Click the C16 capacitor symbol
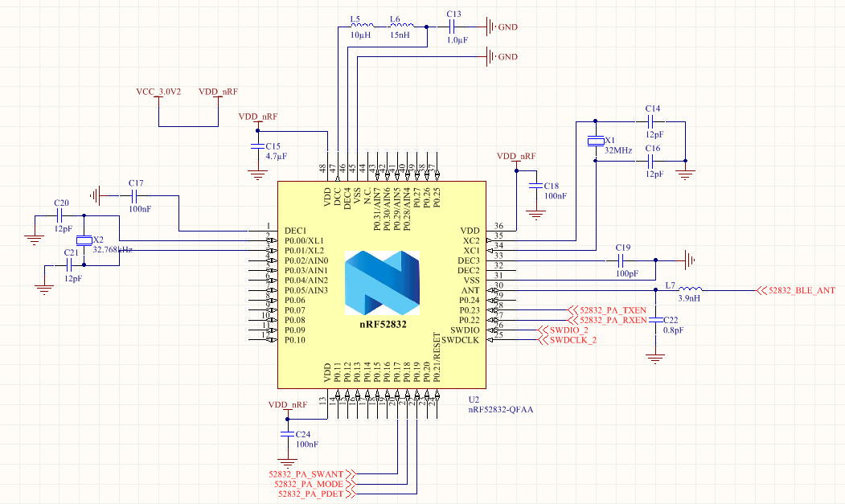The width and height of the screenshot is (845, 504). click(651, 161)
